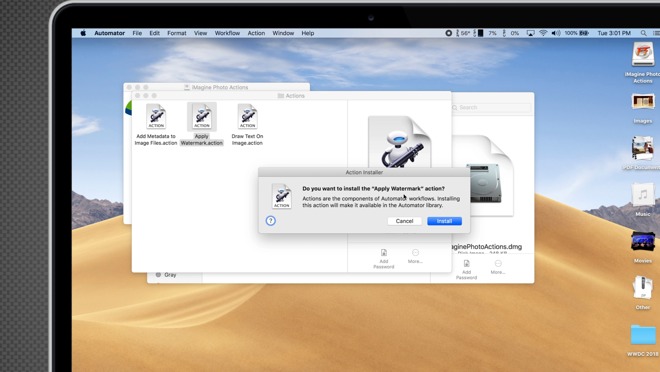The width and height of the screenshot is (660, 372).
Task: Click the Install button in Action Installer
Action: [444, 221]
